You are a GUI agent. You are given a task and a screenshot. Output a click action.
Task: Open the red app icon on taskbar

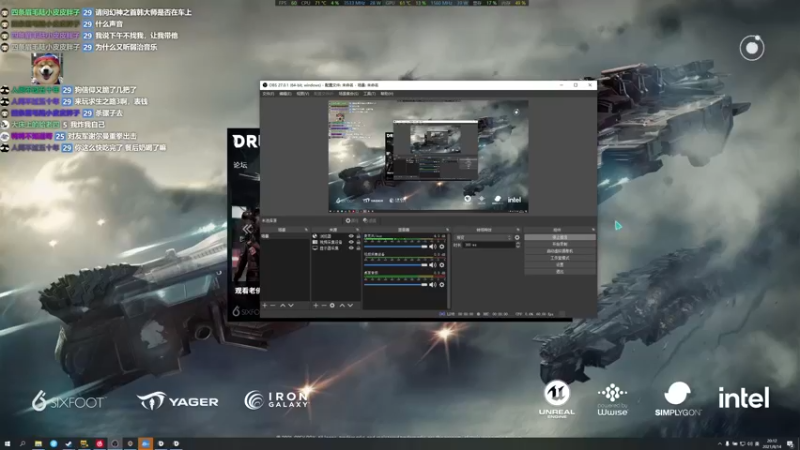pyautogui.click(x=99, y=444)
